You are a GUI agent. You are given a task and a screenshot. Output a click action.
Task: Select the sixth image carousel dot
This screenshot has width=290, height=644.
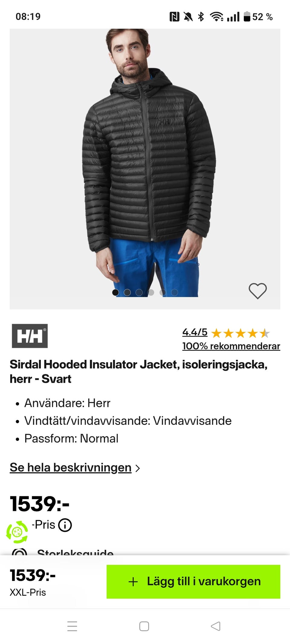[x=175, y=292]
